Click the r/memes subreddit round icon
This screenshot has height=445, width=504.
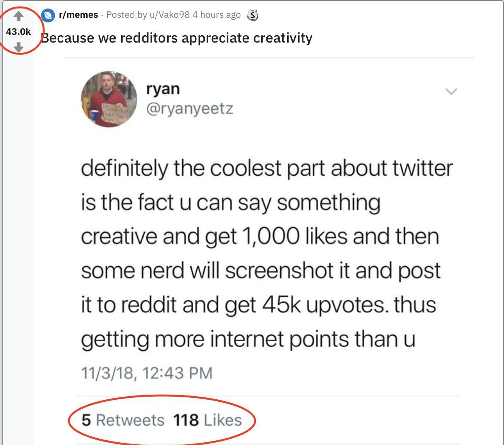[x=48, y=15]
